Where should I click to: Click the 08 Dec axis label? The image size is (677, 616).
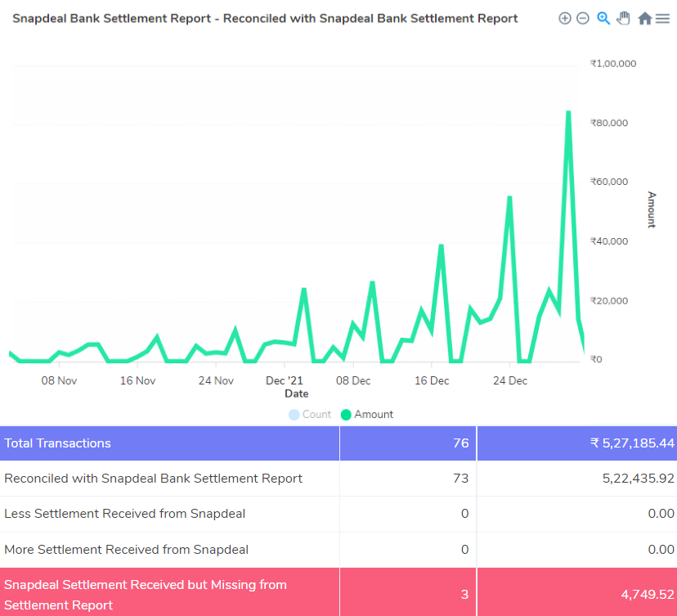353,380
